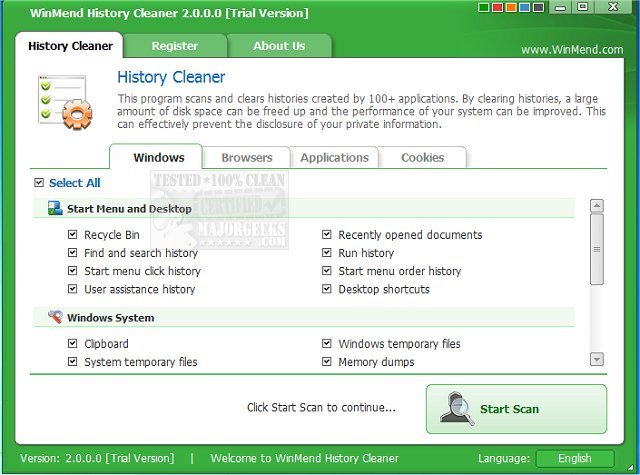Viewport: 640px width, 475px height.
Task: Open the Register tab
Action: pos(175,46)
